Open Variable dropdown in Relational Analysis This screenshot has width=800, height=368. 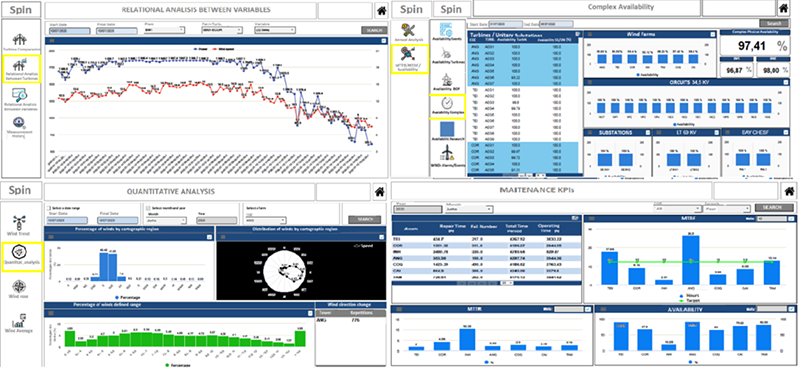(274, 30)
